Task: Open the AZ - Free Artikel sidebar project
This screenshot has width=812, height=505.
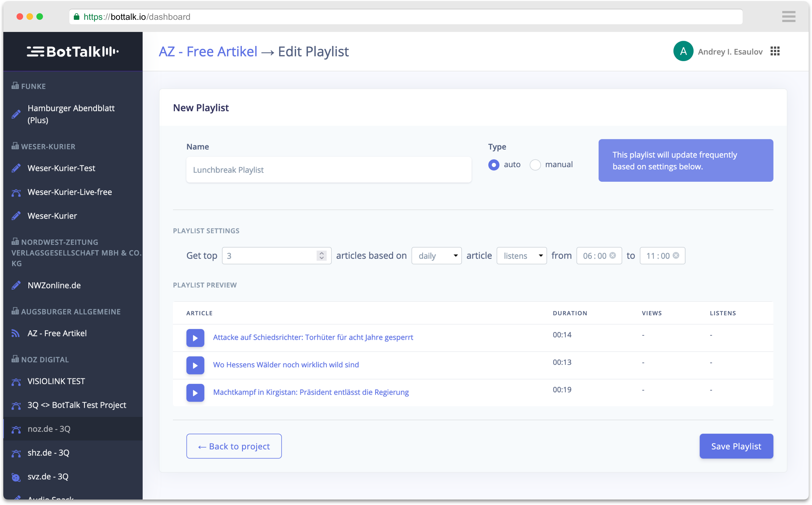Action: [x=57, y=333]
